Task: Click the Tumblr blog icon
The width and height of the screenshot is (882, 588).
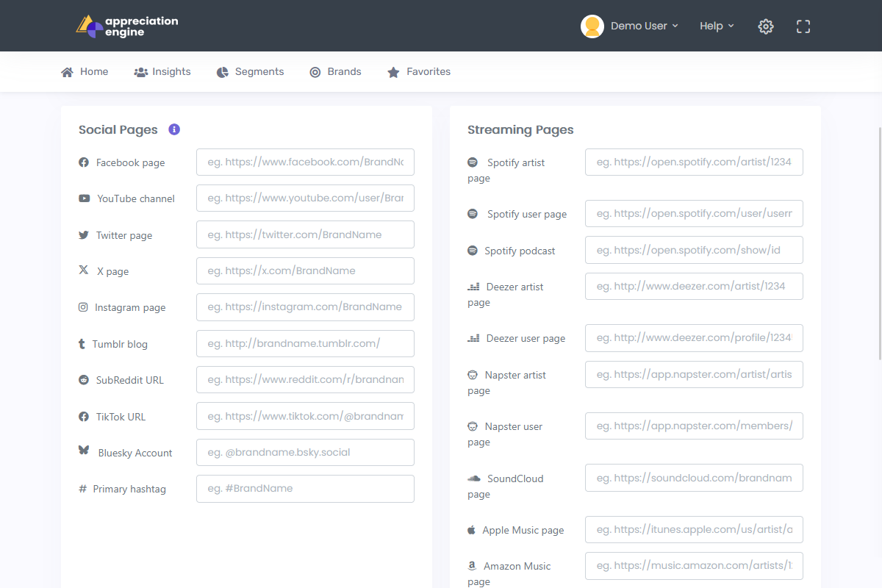Action: pyautogui.click(x=82, y=344)
